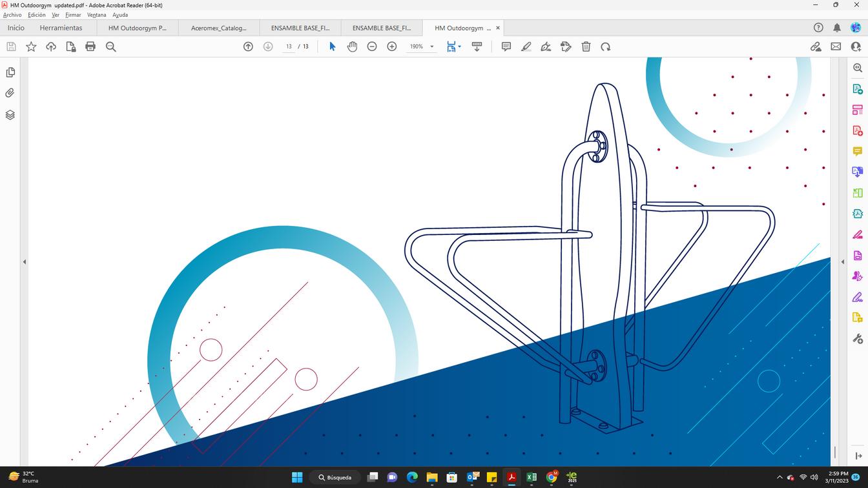Open the Herramientas view
The image size is (868, 488).
pyautogui.click(x=61, y=28)
